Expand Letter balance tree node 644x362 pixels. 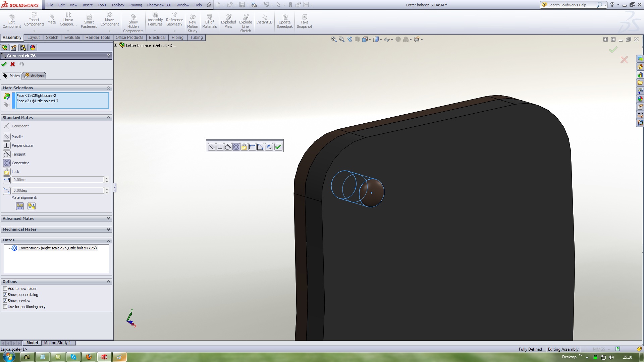pos(116,45)
